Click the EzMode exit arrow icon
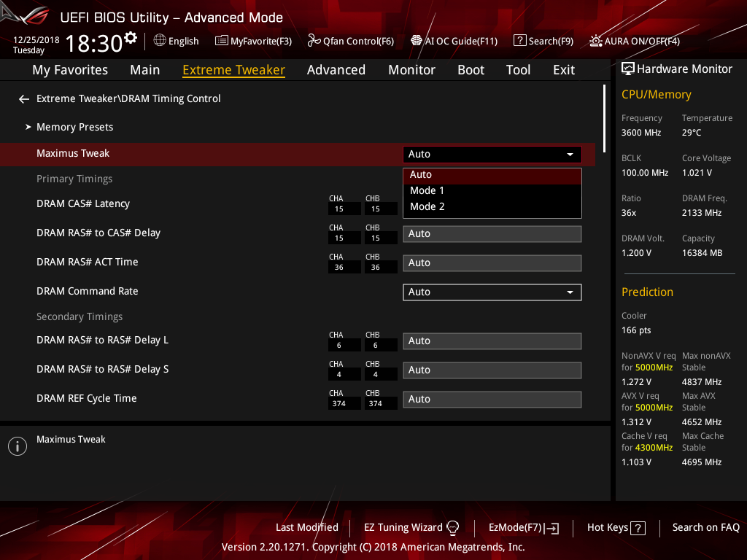The image size is (747, 560). pyautogui.click(x=552, y=528)
